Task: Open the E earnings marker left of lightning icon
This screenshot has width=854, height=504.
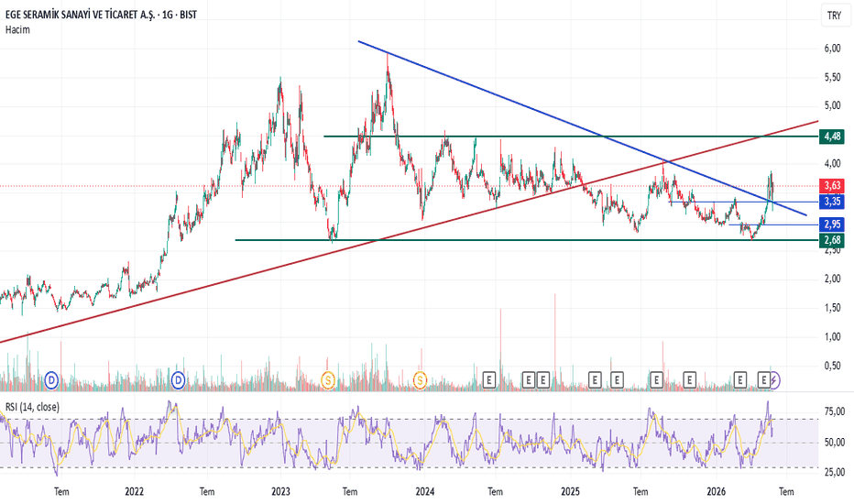Action: click(x=764, y=379)
